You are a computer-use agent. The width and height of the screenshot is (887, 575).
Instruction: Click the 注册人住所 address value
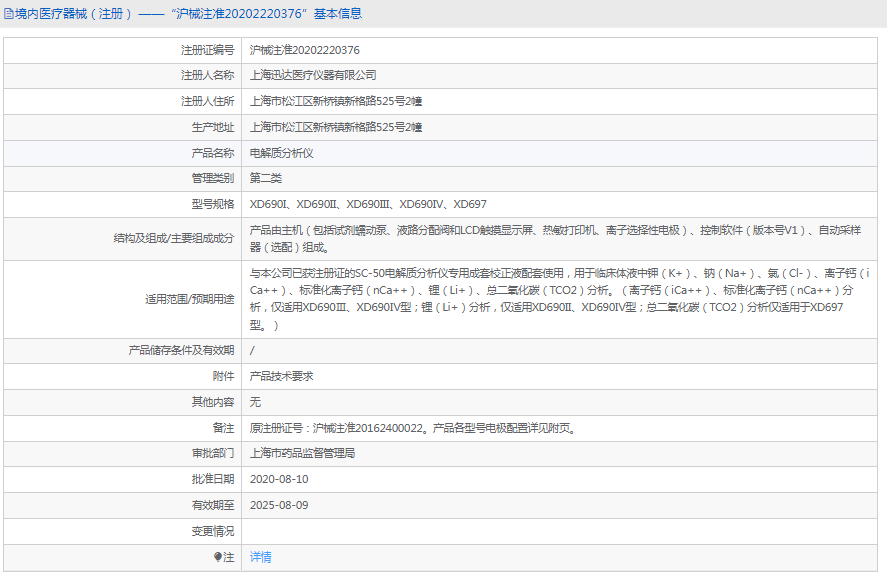335,101
